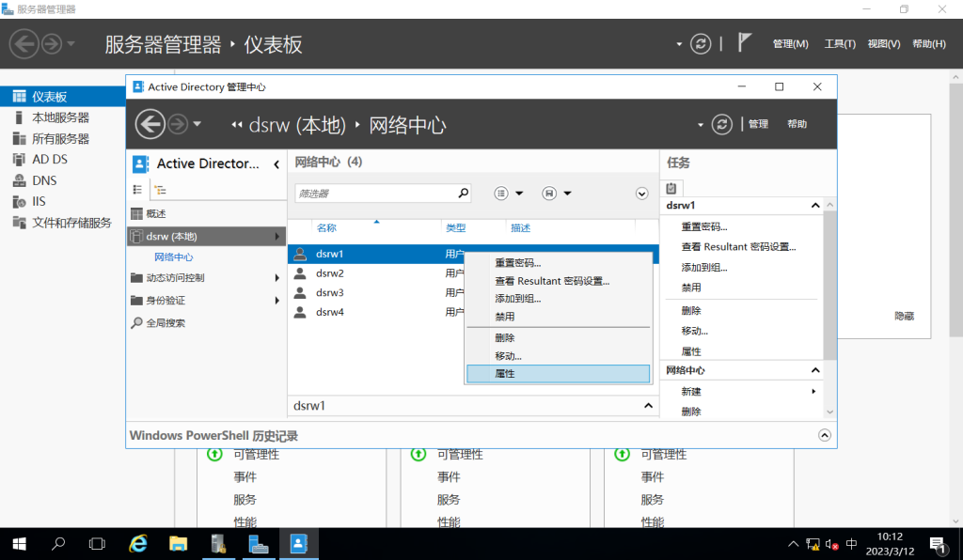
Task: Click 重置密码 in the tasks pane
Action: pos(703,227)
